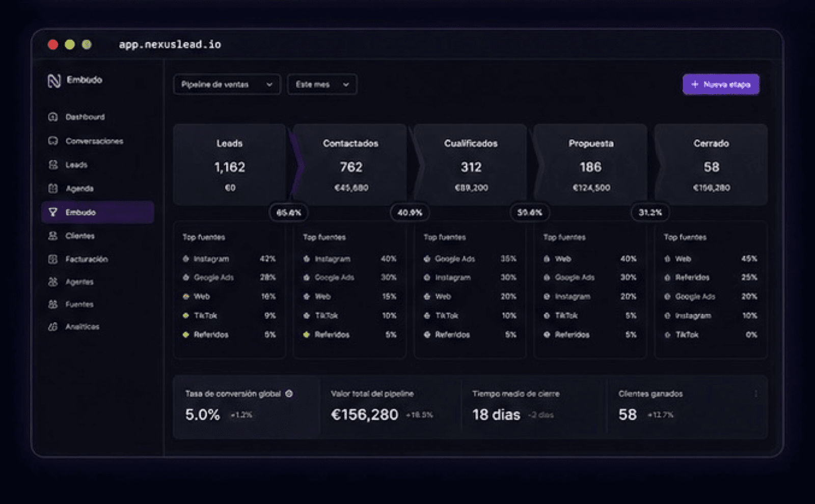Expand the Pipeline de ventas dropdown
The image size is (815, 504).
click(227, 85)
